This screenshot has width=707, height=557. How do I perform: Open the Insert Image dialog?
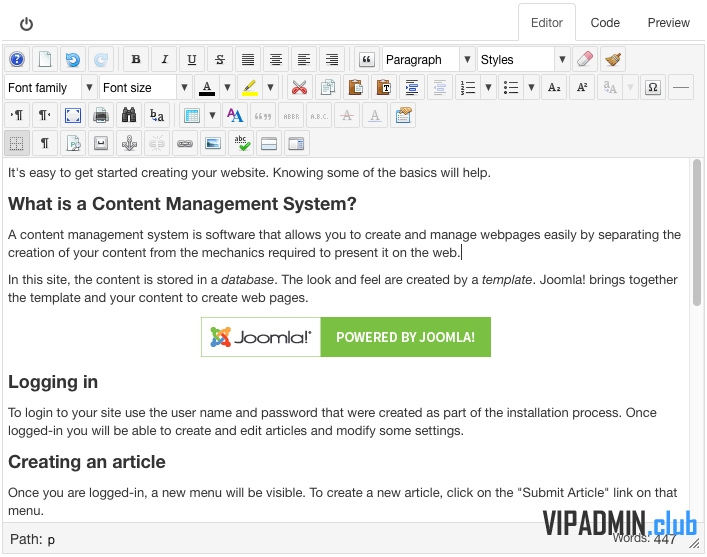tap(213, 144)
